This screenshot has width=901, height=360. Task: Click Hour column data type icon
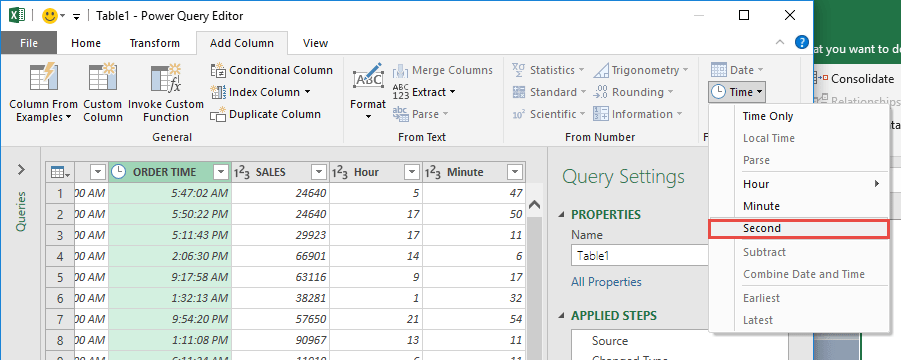click(339, 172)
